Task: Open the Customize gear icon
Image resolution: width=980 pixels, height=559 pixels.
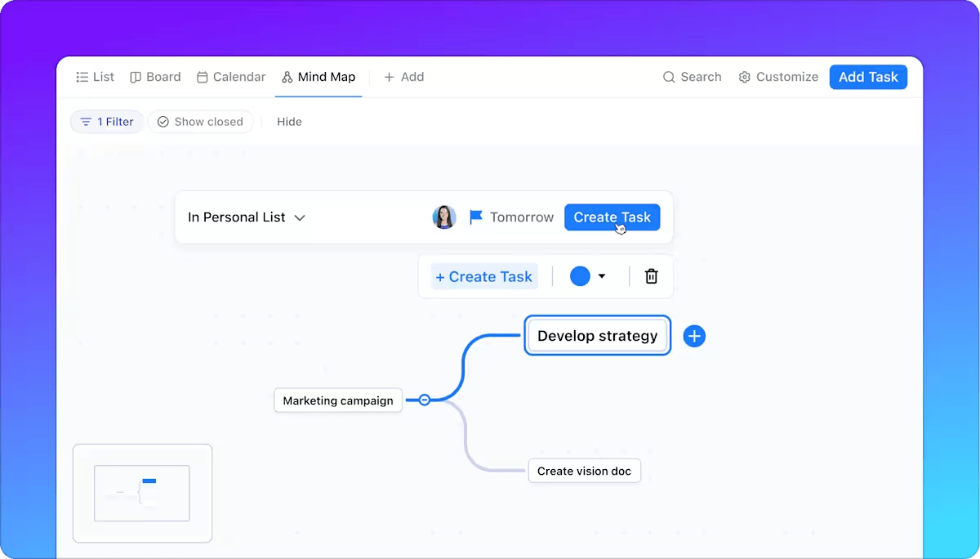Action: coord(744,77)
